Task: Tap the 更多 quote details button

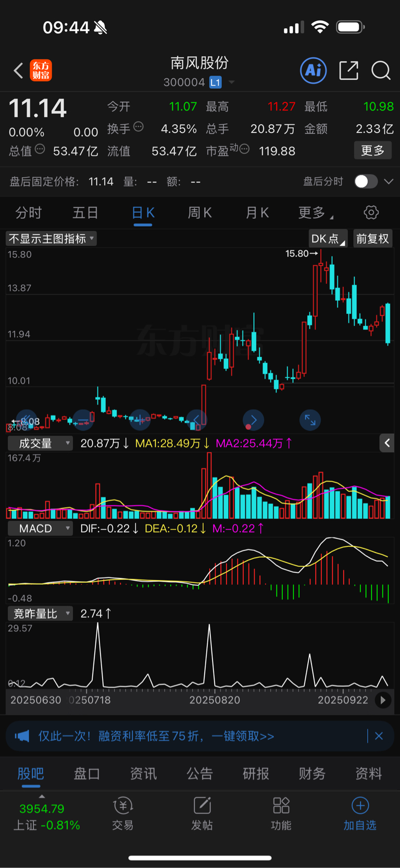Action: point(373,151)
